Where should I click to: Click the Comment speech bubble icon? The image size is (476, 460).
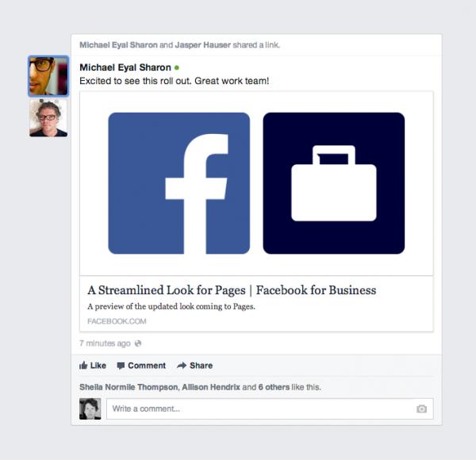click(x=121, y=366)
